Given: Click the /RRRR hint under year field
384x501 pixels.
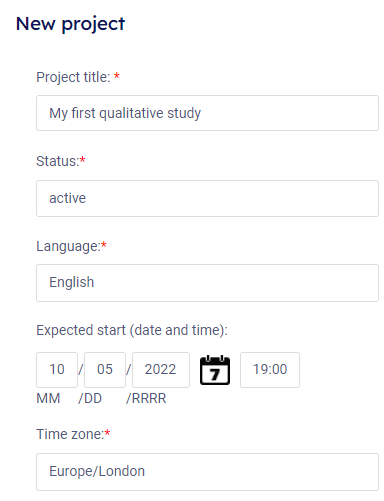Looking at the screenshot, I should click(146, 398).
